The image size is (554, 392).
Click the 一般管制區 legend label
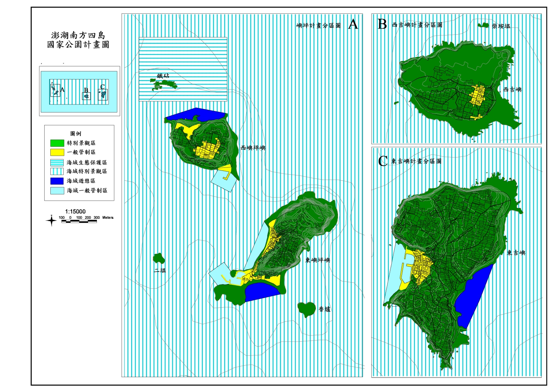[x=81, y=152]
